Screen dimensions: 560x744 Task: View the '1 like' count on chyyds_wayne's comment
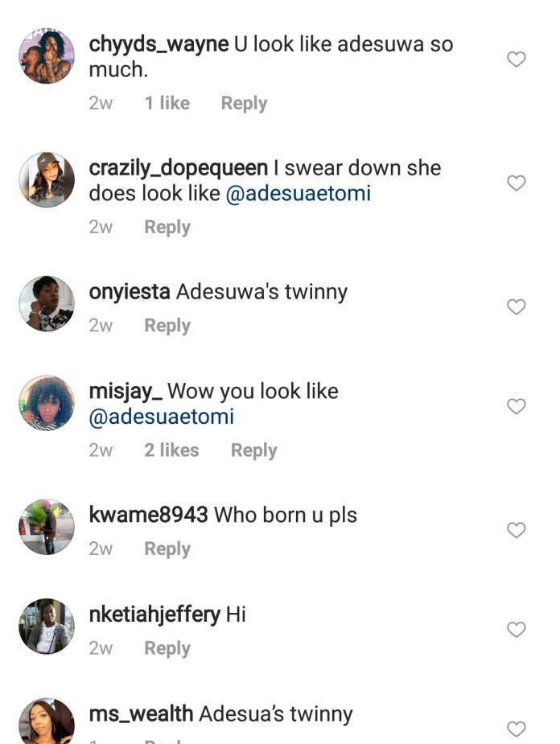167,104
